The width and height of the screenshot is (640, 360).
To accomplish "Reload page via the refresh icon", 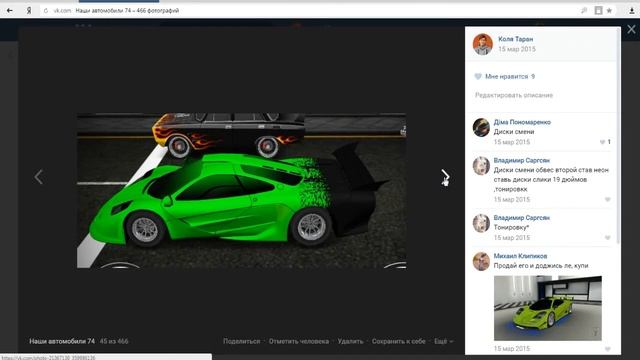I will (x=46, y=11).
